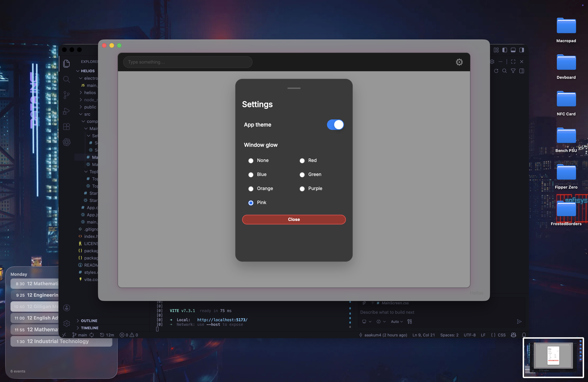Open the localhost:5173 link in terminal
This screenshot has width=588, height=382.
pyautogui.click(x=222, y=320)
